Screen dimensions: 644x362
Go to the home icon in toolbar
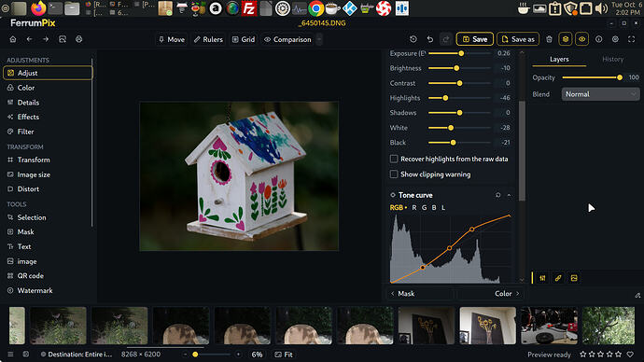click(x=13, y=39)
